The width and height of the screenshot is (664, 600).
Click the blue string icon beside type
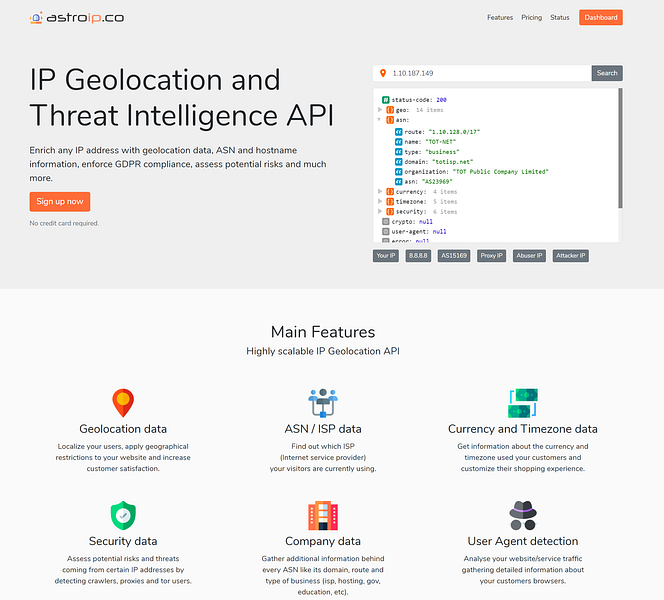click(x=398, y=152)
